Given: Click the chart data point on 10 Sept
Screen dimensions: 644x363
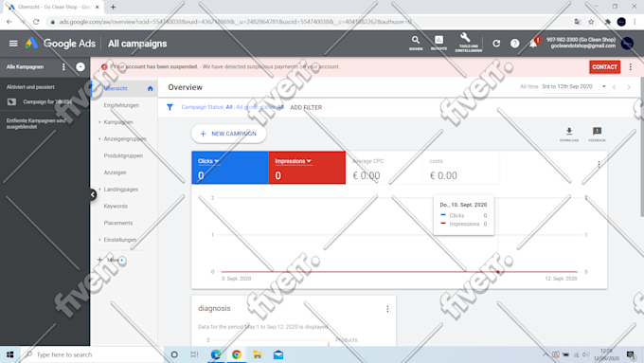Looking at the screenshot, I should [498, 272].
